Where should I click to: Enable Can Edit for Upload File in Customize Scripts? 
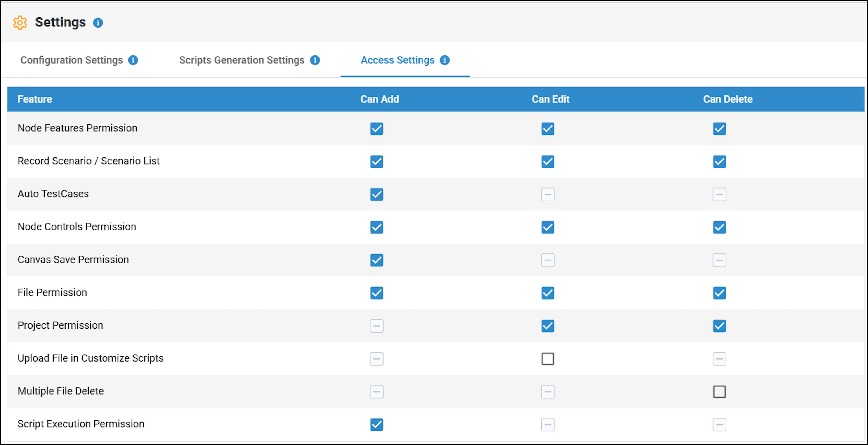pyautogui.click(x=548, y=359)
